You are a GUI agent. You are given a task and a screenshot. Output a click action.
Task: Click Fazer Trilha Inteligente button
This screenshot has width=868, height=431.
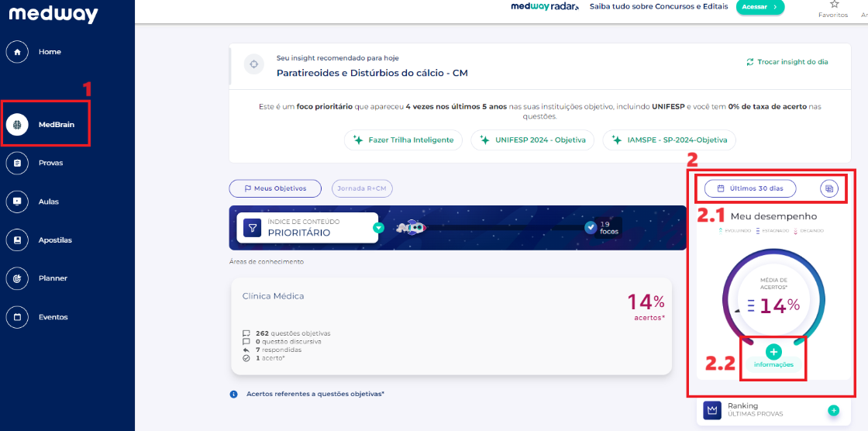403,140
